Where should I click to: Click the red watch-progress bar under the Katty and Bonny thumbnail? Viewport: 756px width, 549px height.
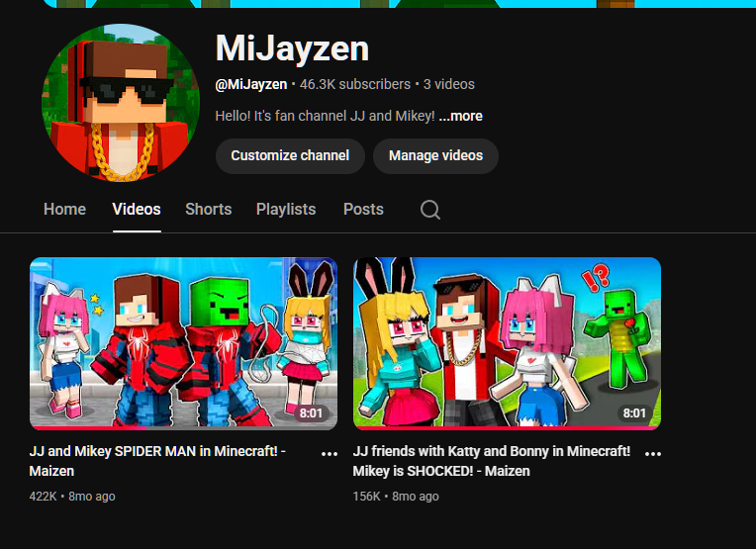pyautogui.click(x=507, y=427)
